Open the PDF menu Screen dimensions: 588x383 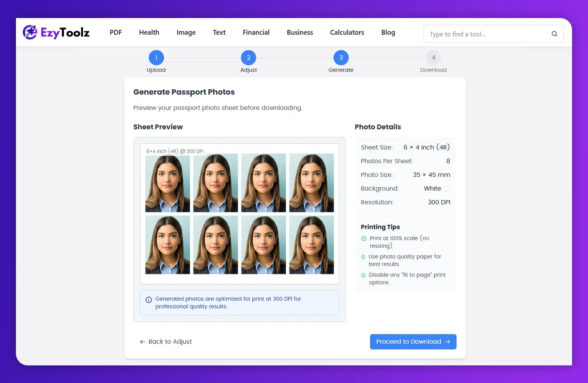click(x=116, y=32)
